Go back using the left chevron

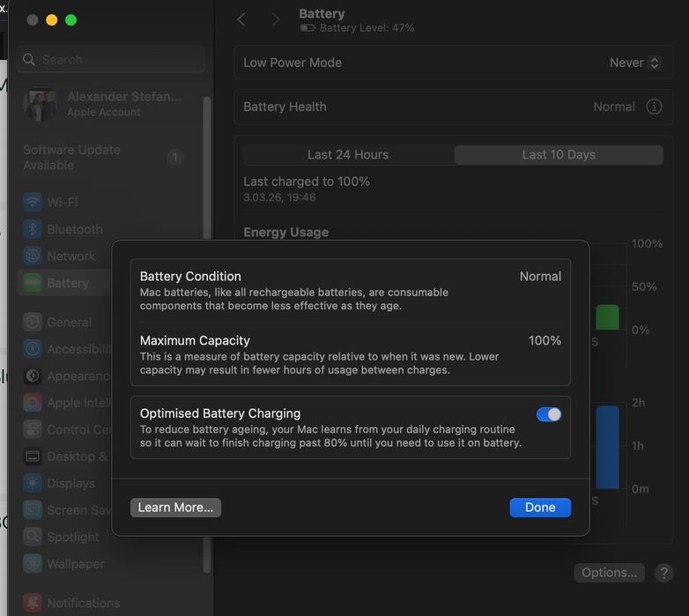(x=241, y=19)
